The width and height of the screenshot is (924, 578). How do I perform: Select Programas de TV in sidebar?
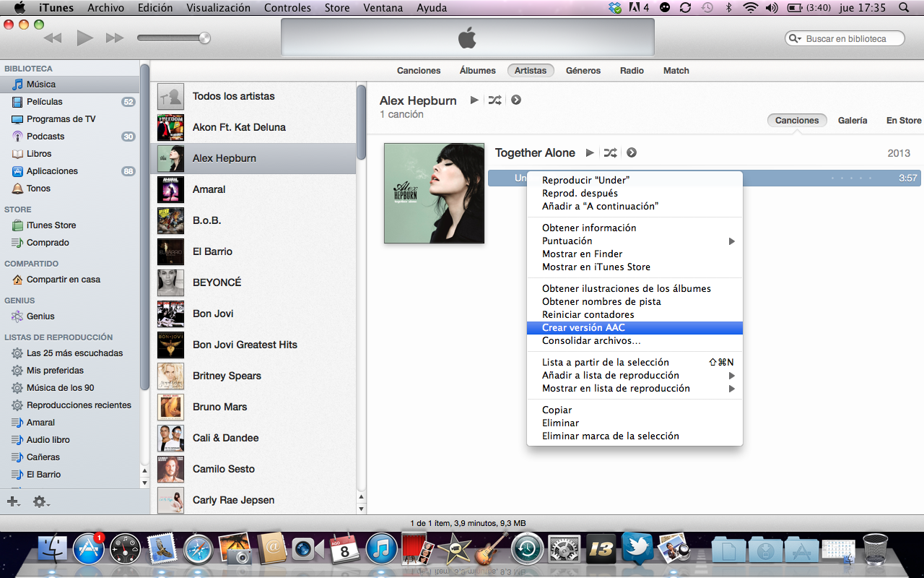(70, 119)
